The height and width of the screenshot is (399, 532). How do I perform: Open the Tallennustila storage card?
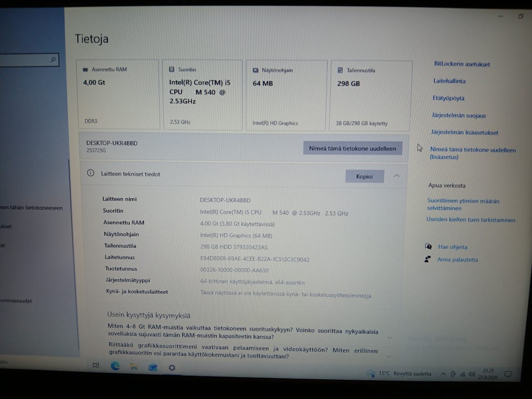pyautogui.click(x=371, y=96)
